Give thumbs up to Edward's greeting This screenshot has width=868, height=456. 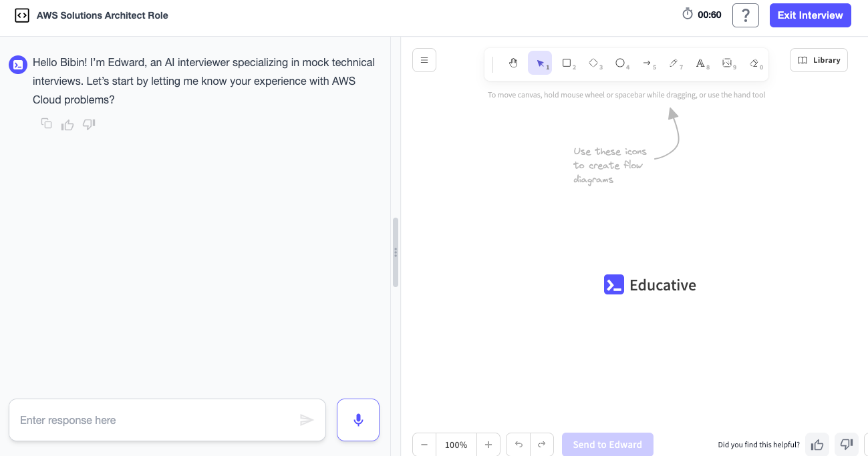pos(67,124)
